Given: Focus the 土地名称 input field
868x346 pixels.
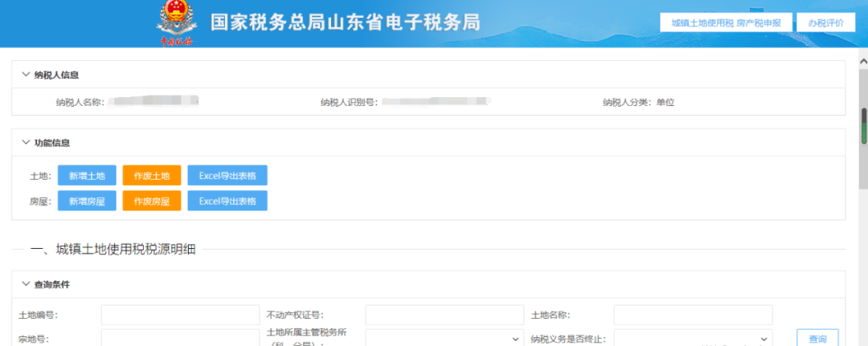Looking at the screenshot, I should tap(693, 315).
